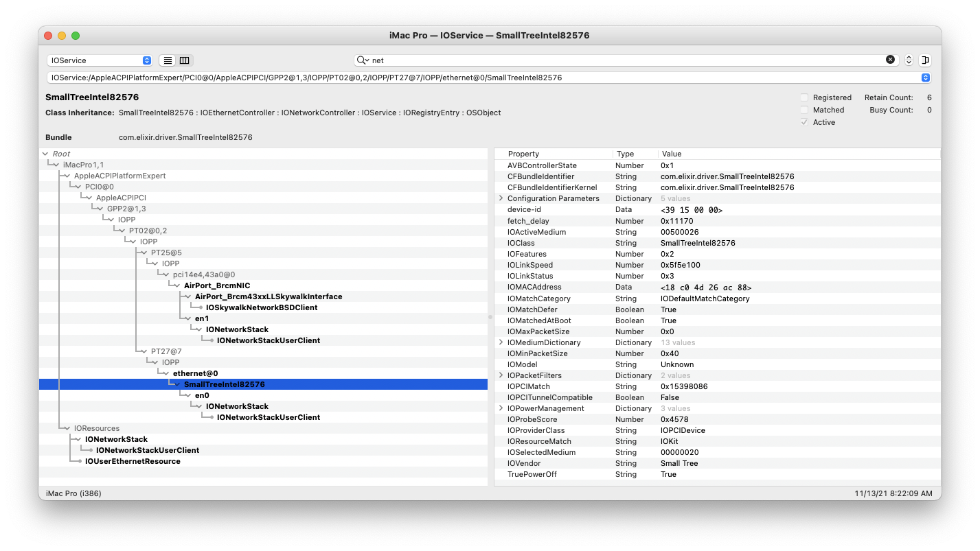980x551 pixels.
Task: Click the search result stepper arrows
Action: [x=909, y=60]
